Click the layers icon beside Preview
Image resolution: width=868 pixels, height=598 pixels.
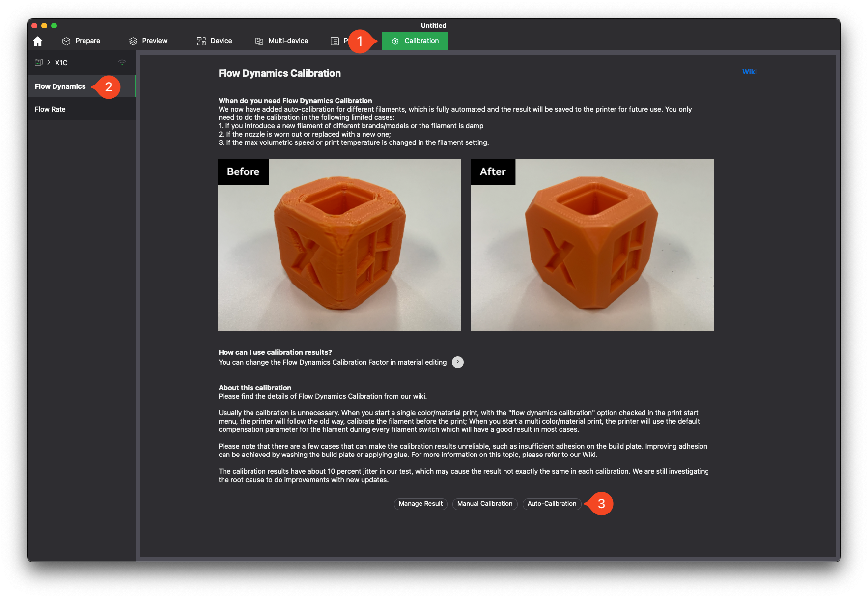point(133,41)
